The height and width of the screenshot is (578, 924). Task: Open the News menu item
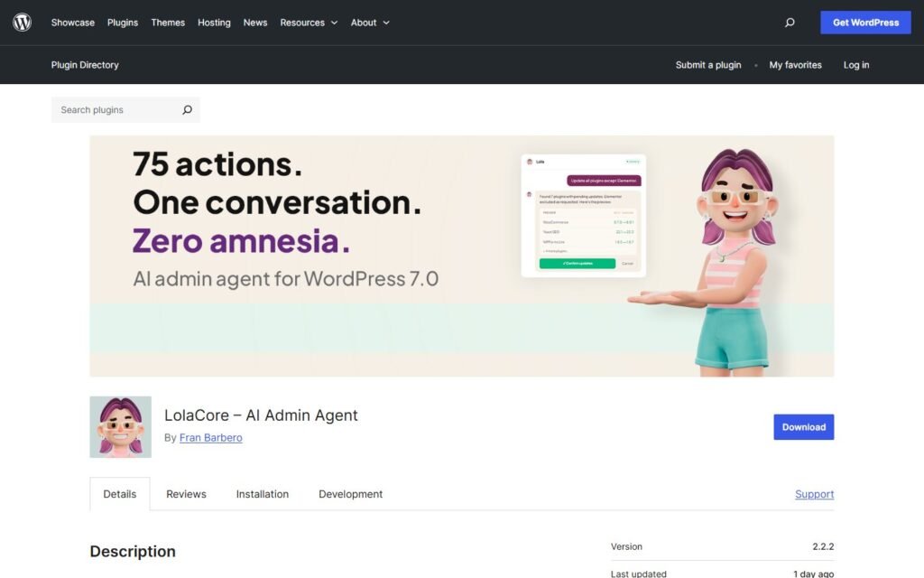(x=255, y=23)
